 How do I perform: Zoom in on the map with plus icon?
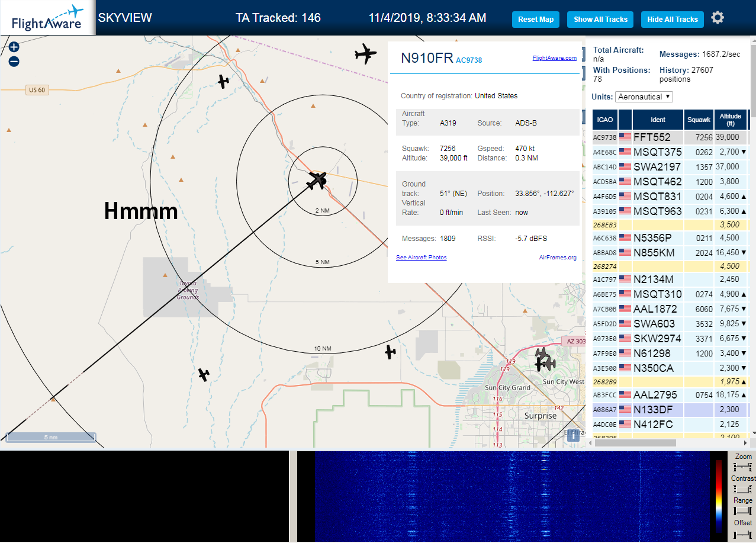click(x=14, y=47)
